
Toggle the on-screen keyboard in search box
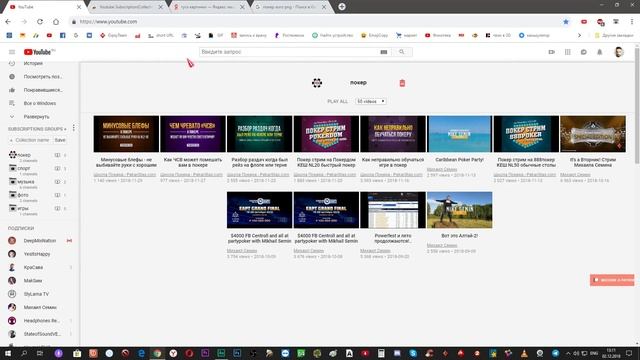pos(384,52)
